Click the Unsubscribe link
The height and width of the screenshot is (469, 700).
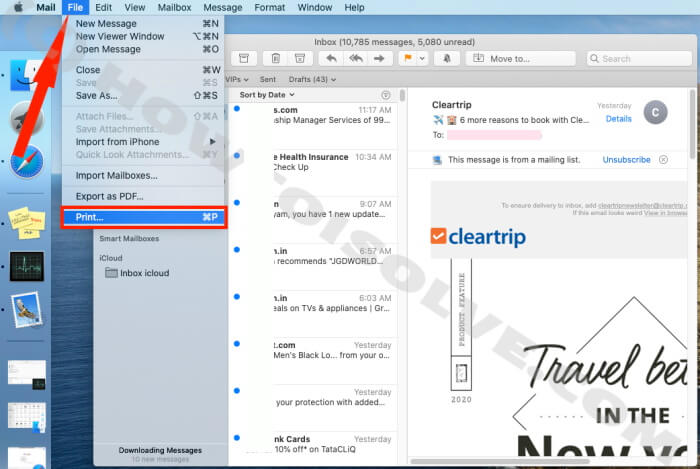click(x=626, y=160)
